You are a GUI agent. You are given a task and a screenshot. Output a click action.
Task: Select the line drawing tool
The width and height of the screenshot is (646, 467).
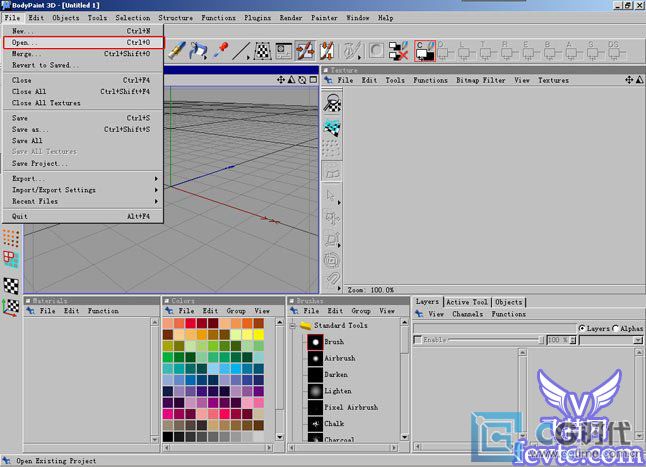click(x=241, y=51)
